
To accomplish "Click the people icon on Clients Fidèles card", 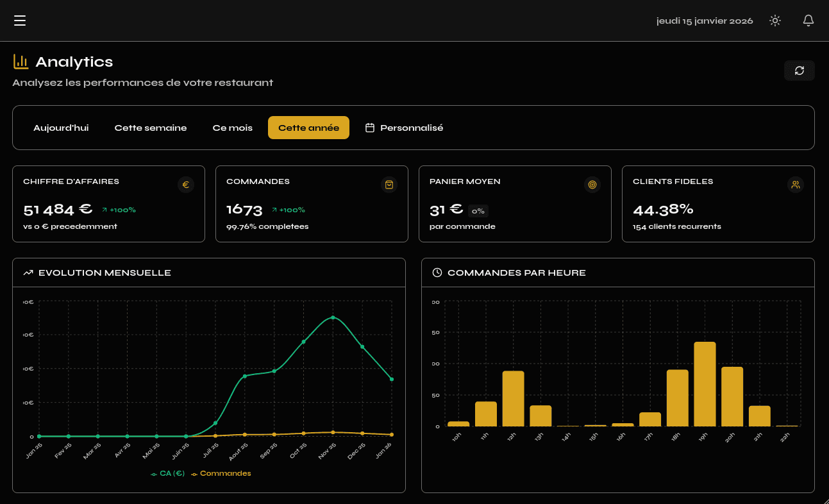I will pos(795,184).
